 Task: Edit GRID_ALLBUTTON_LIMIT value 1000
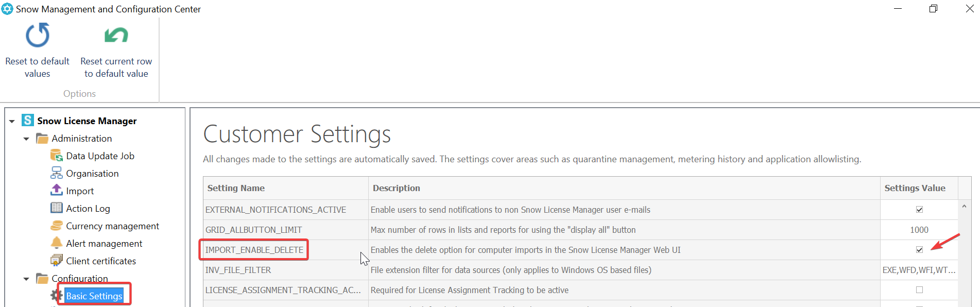coord(919,230)
